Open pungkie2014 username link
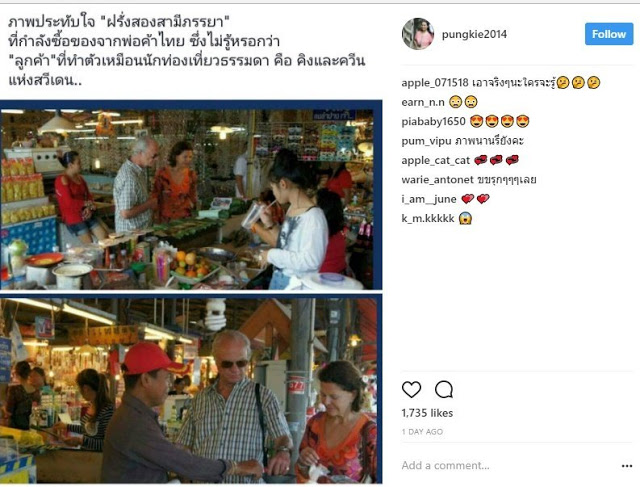Image resolution: width=640 pixels, height=487 pixels. click(474, 34)
